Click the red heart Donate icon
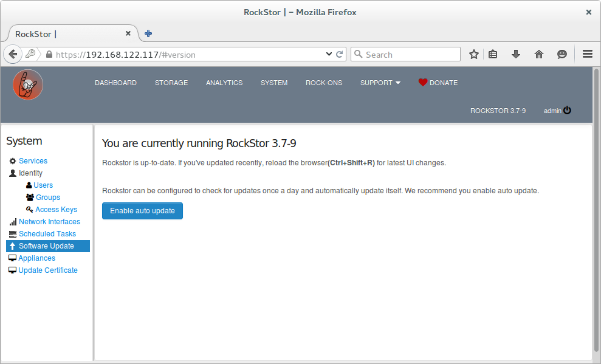Screen dimensions: 601x364 click(x=423, y=83)
